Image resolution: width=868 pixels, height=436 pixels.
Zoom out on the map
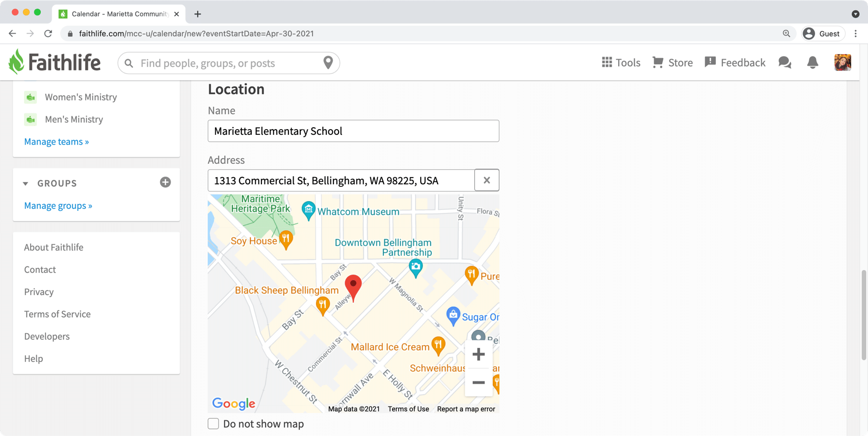[478, 382]
